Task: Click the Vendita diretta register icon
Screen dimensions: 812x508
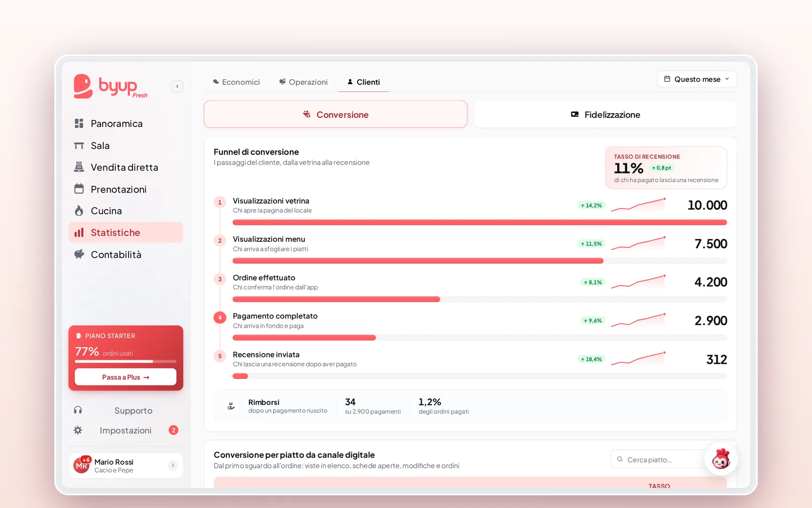Action: (79, 167)
